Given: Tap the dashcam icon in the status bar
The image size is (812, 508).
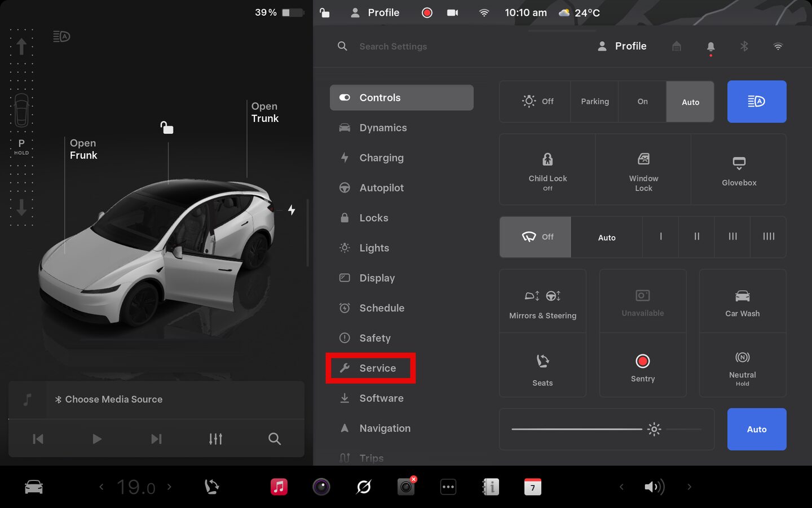Looking at the screenshot, I should point(452,12).
